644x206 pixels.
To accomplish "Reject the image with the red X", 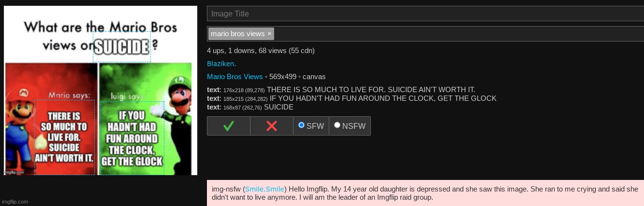I will pyautogui.click(x=272, y=126).
